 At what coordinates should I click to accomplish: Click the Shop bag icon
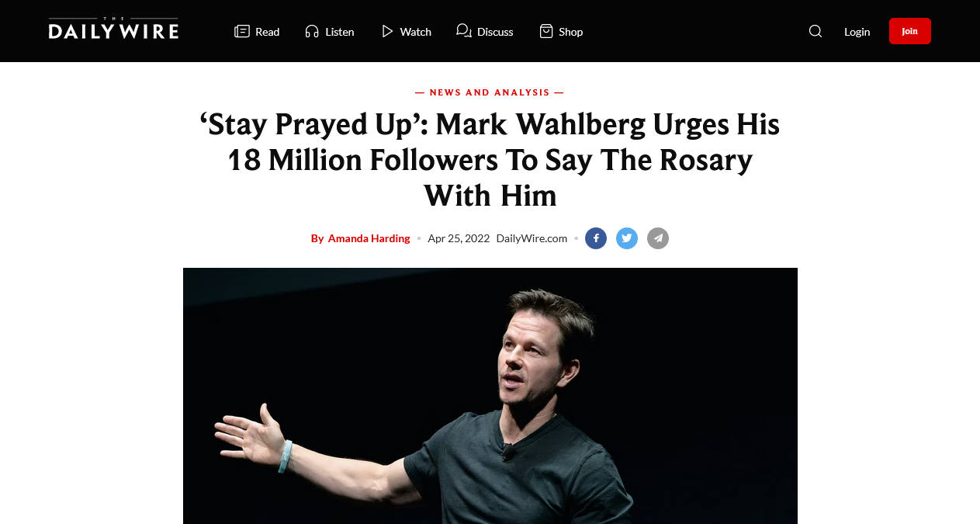546,31
